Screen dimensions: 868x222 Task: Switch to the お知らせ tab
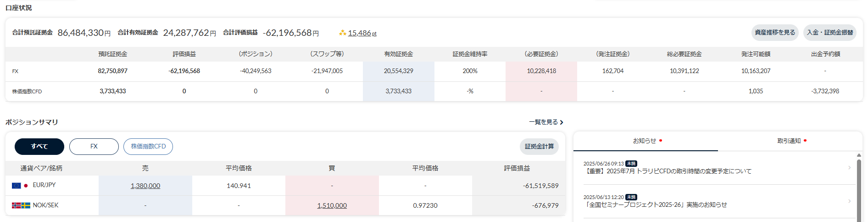pyautogui.click(x=645, y=141)
